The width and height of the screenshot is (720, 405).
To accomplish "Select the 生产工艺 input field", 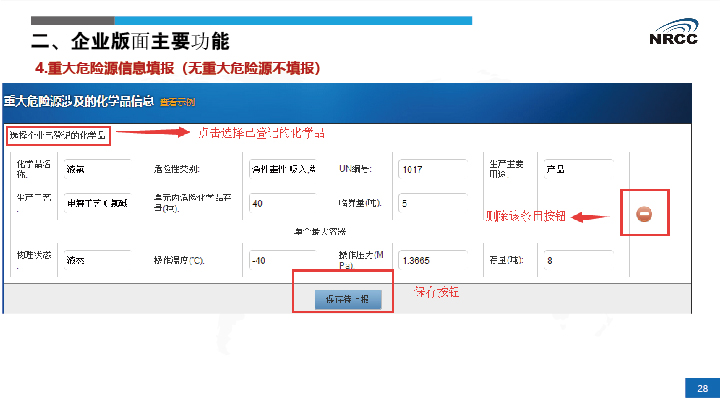I will coord(96,203).
